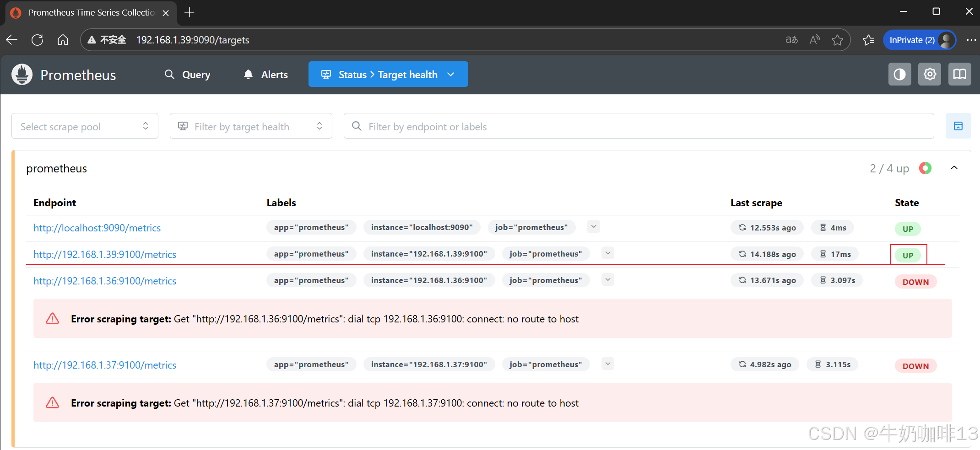
Task: Click the collapse-all pools icon button
Action: pyautogui.click(x=958, y=126)
